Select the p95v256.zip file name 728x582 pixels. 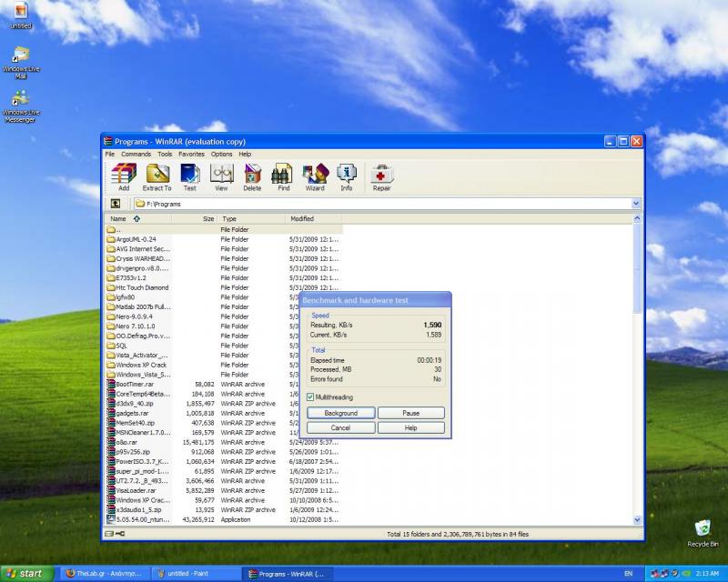tap(133, 452)
